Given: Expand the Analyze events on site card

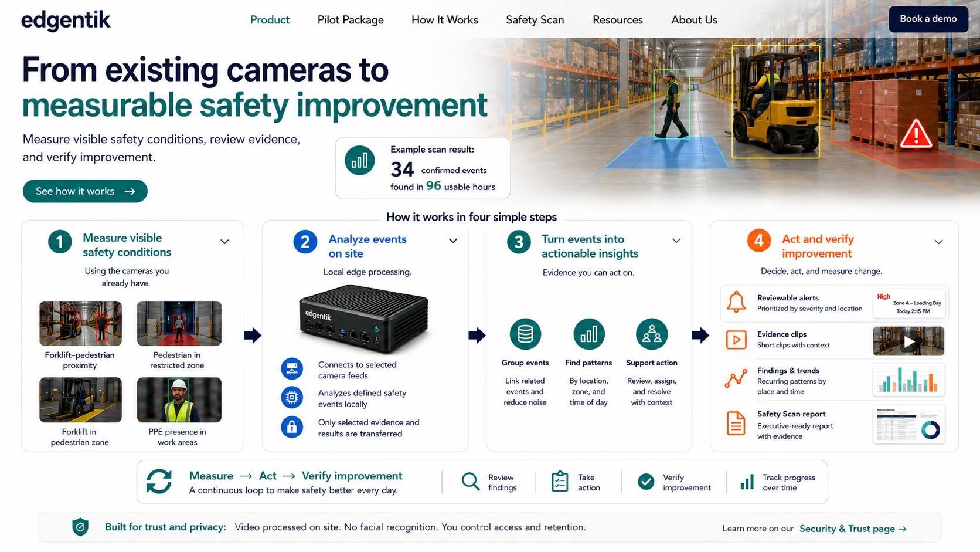Looking at the screenshot, I should click(x=453, y=241).
